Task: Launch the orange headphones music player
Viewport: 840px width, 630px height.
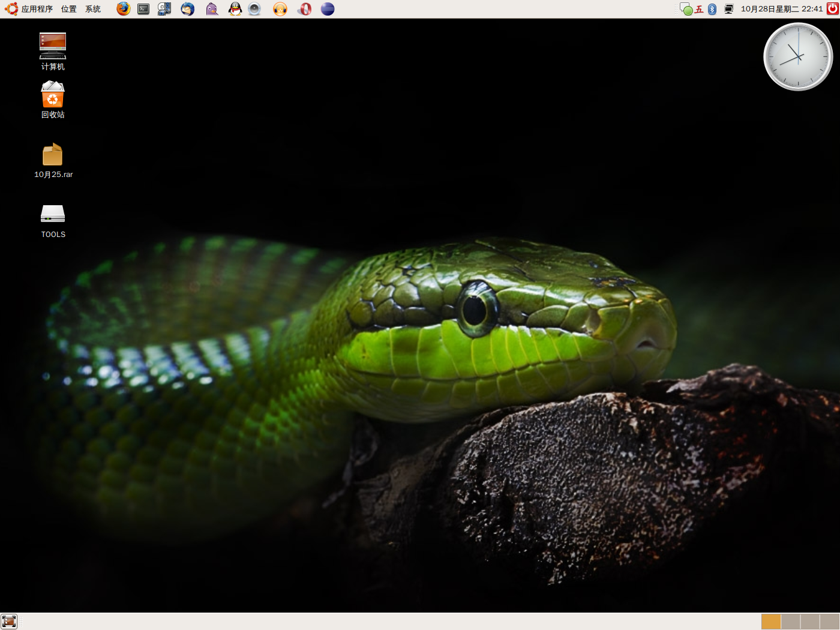Action: 280,9
